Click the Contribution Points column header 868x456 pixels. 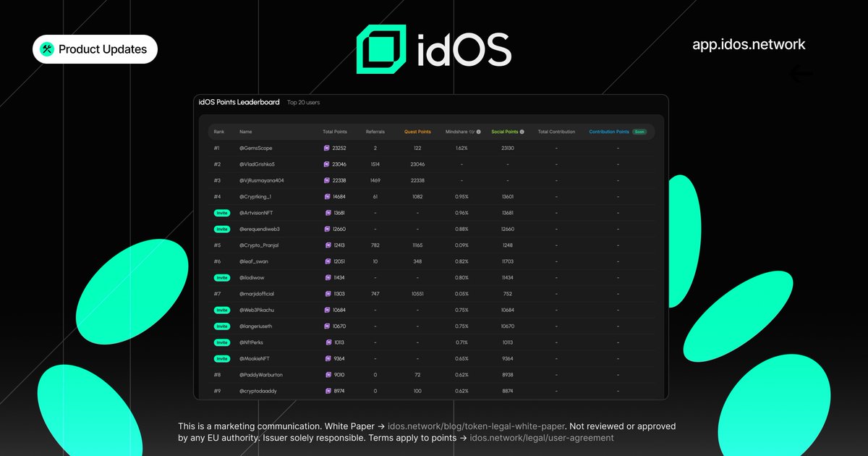click(609, 132)
